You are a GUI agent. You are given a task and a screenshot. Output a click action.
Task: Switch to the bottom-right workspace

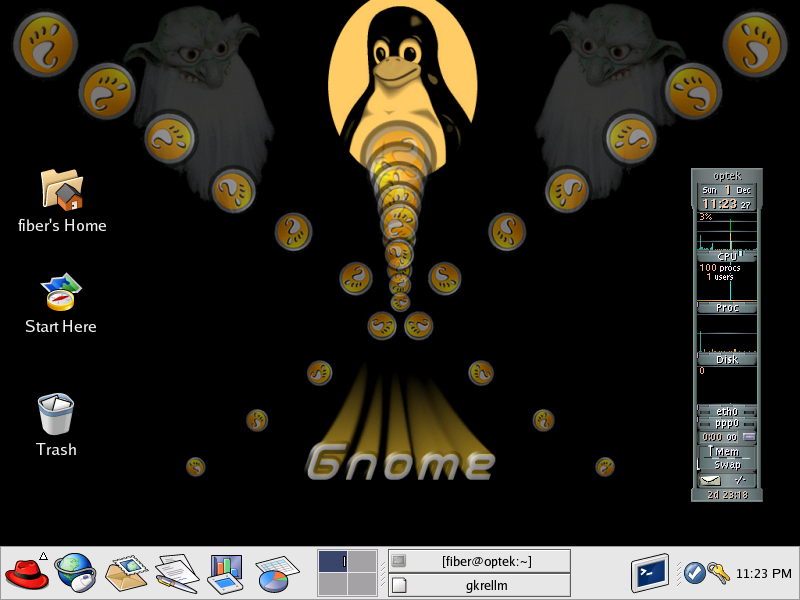[x=362, y=584]
